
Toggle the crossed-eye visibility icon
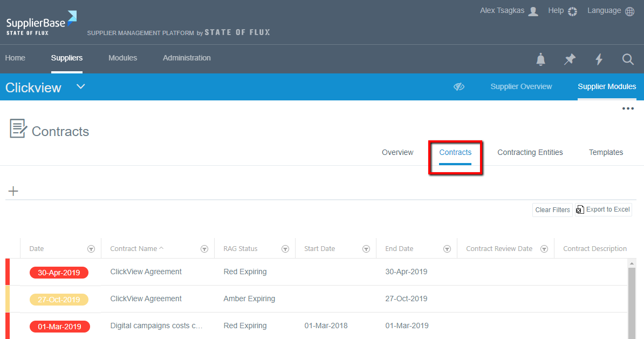click(459, 87)
